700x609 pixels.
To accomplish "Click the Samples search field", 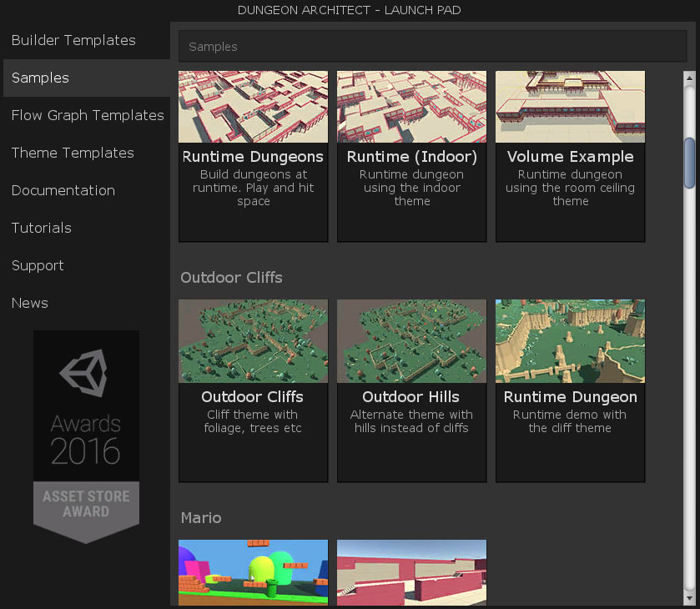I will point(432,47).
